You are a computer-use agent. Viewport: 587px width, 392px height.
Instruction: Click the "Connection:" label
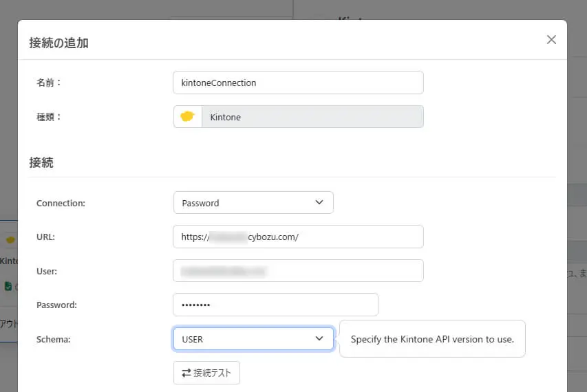click(61, 204)
